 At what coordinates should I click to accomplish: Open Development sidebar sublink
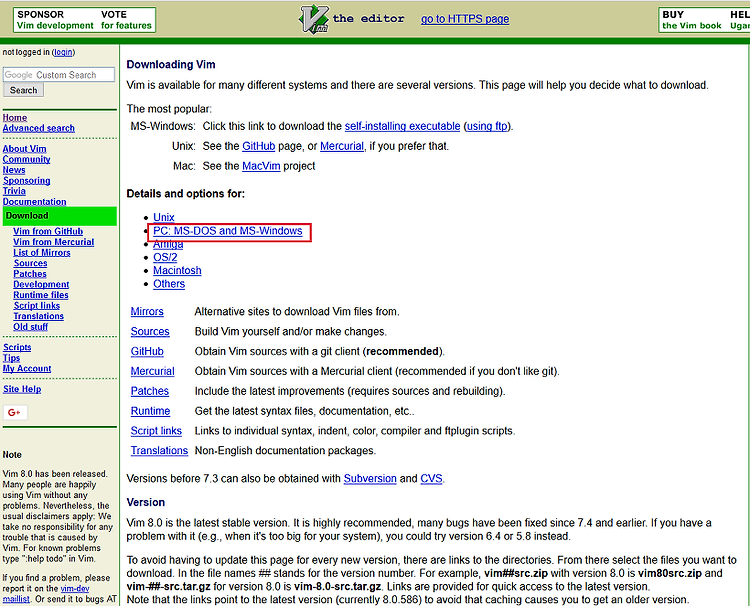tap(41, 285)
